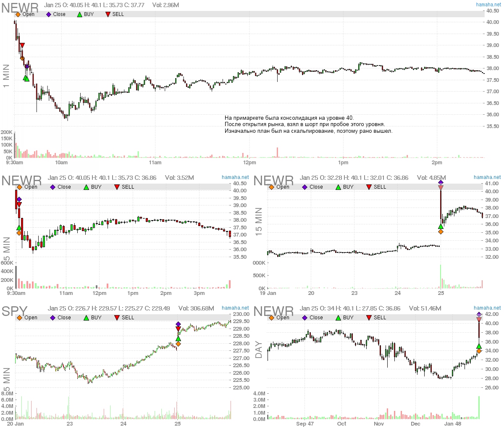Click the BUY legend icon on the SPY chart

pyautogui.click(x=86, y=318)
